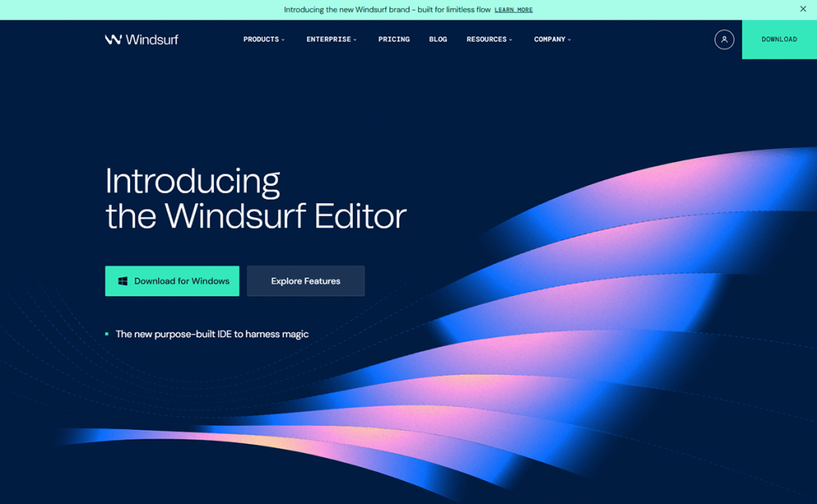Click the Download button in header
The height and width of the screenshot is (504, 817).
(780, 40)
